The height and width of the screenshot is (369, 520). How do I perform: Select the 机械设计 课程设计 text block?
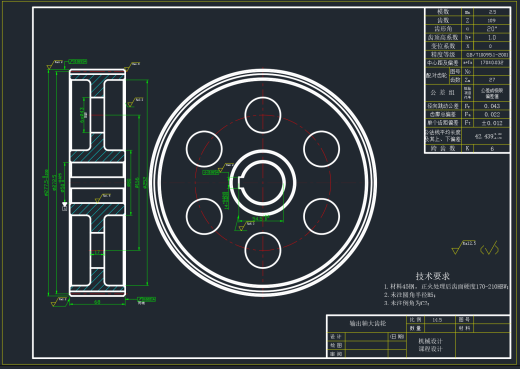point(430,345)
